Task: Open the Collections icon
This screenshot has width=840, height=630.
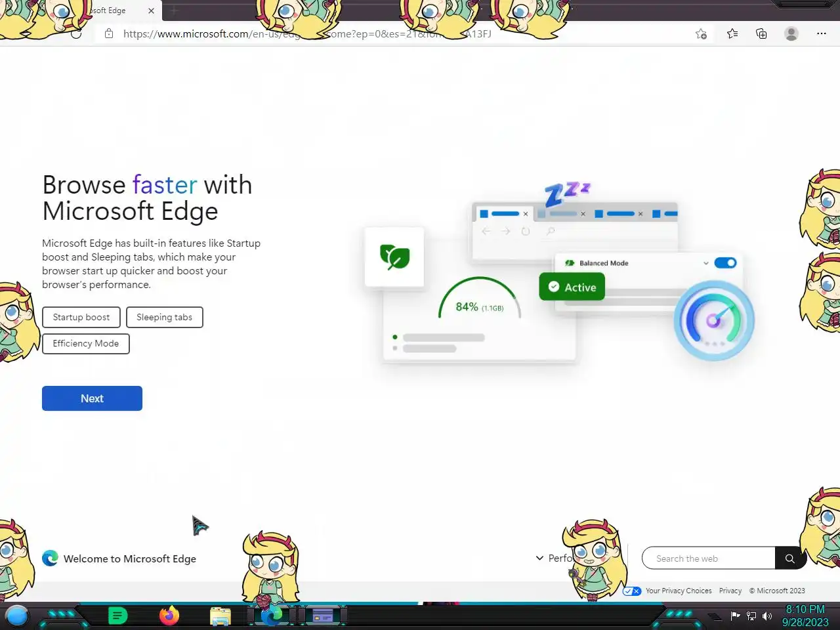Action: click(761, 33)
